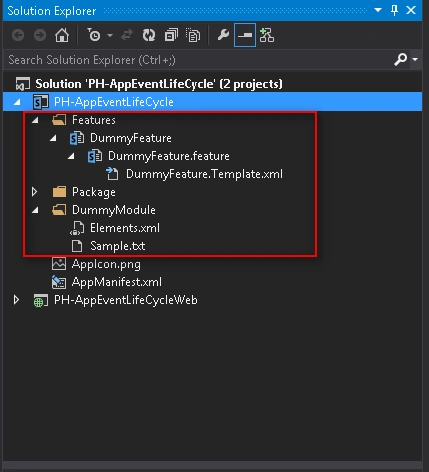The height and width of the screenshot is (472, 429).
Task: Collapse the DummyFeature node
Action: click(x=53, y=138)
